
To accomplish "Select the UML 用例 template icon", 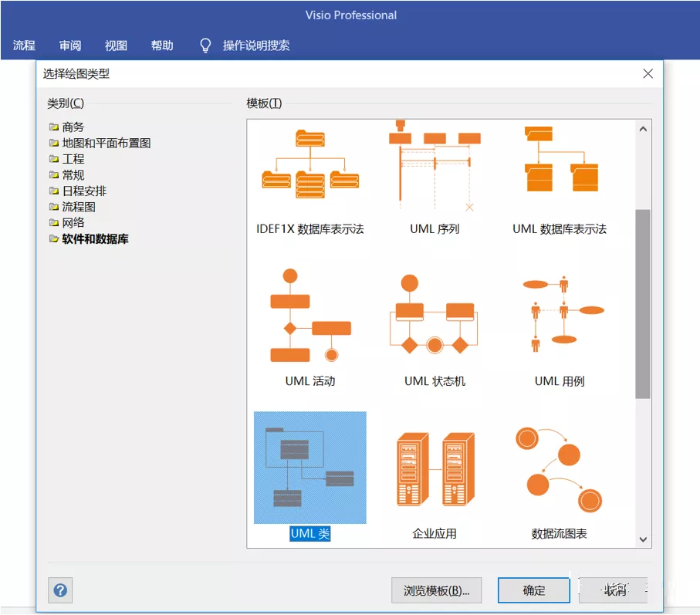I will (x=563, y=314).
